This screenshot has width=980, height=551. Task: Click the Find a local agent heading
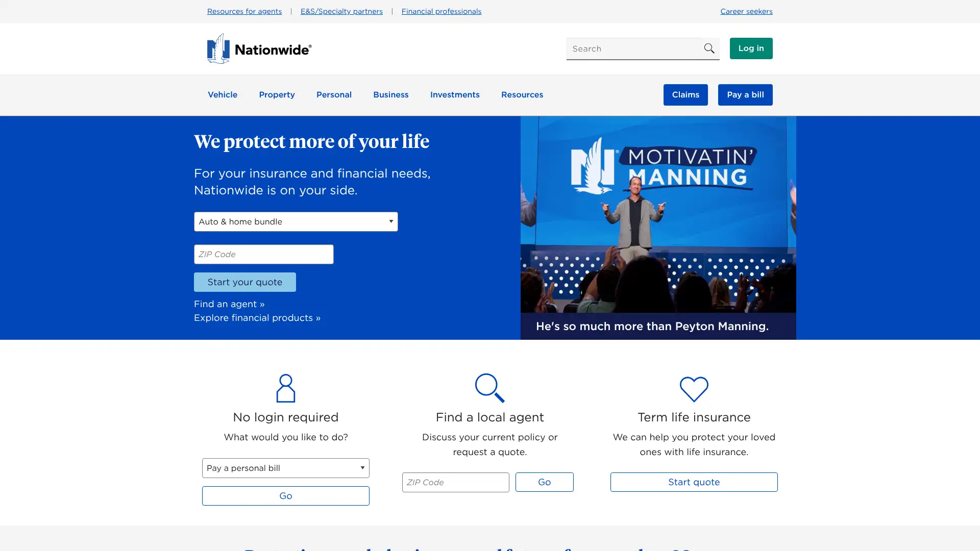pos(490,417)
